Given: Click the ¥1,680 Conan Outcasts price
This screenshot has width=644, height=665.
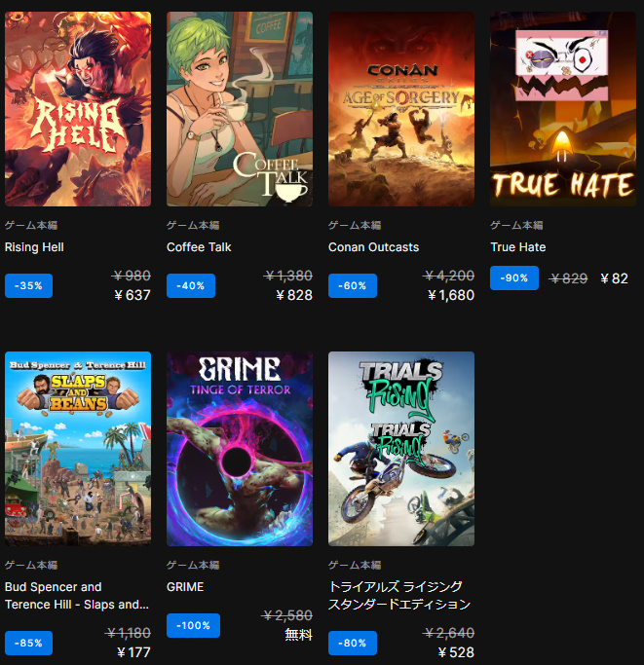Looking at the screenshot, I should pos(451,295).
